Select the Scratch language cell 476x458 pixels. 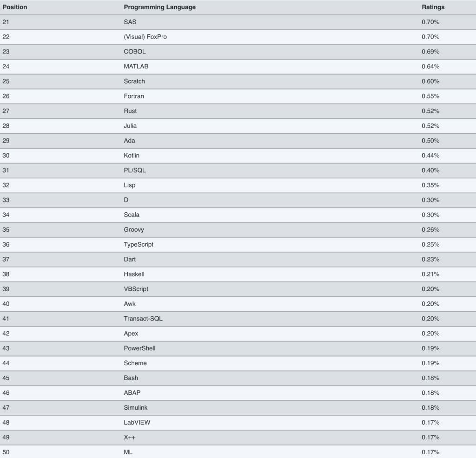tap(134, 81)
